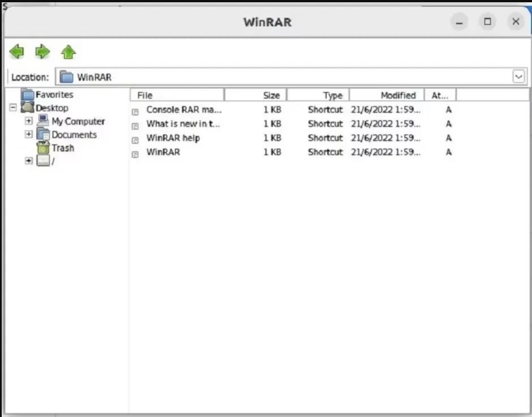
Task: Click the My Computer icon in tree
Action: click(43, 121)
